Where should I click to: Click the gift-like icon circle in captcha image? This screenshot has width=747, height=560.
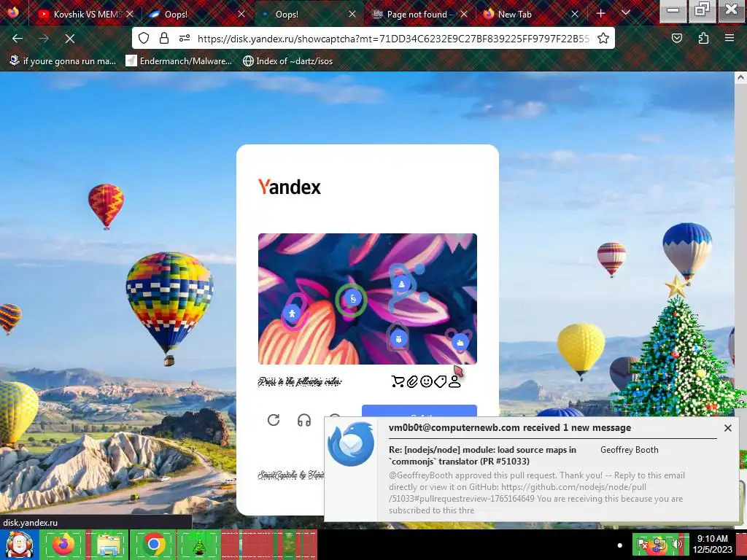click(x=399, y=339)
